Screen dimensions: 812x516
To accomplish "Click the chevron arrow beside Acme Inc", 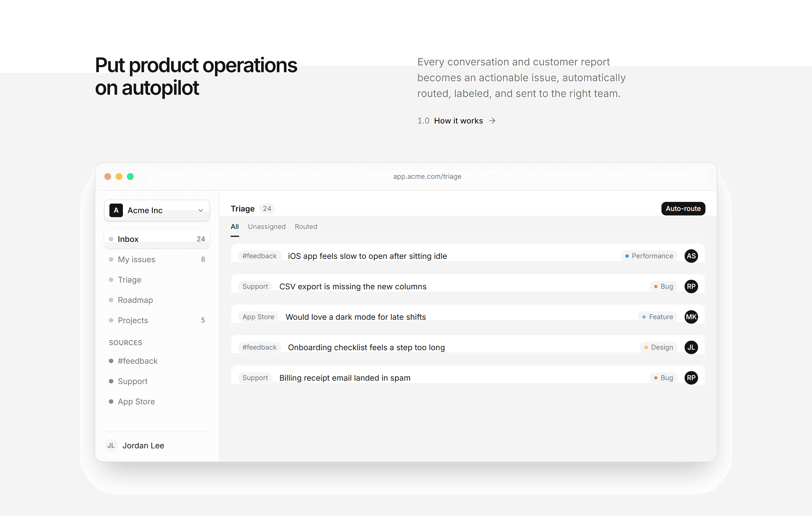I will point(201,210).
